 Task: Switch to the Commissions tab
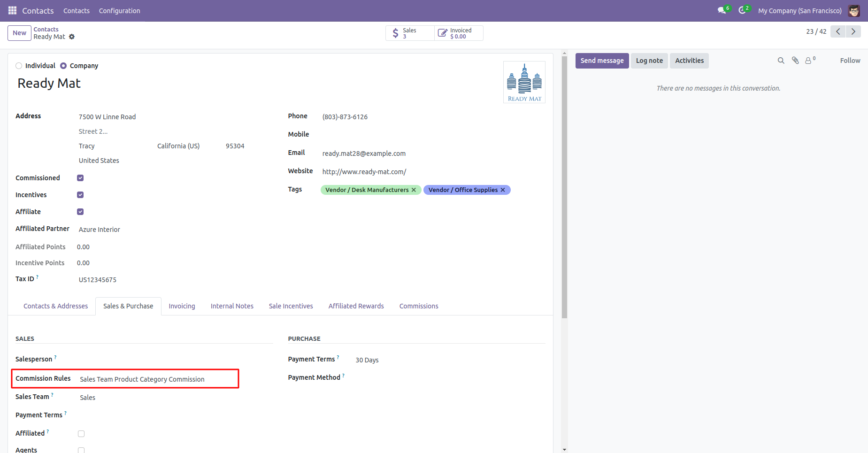point(419,306)
